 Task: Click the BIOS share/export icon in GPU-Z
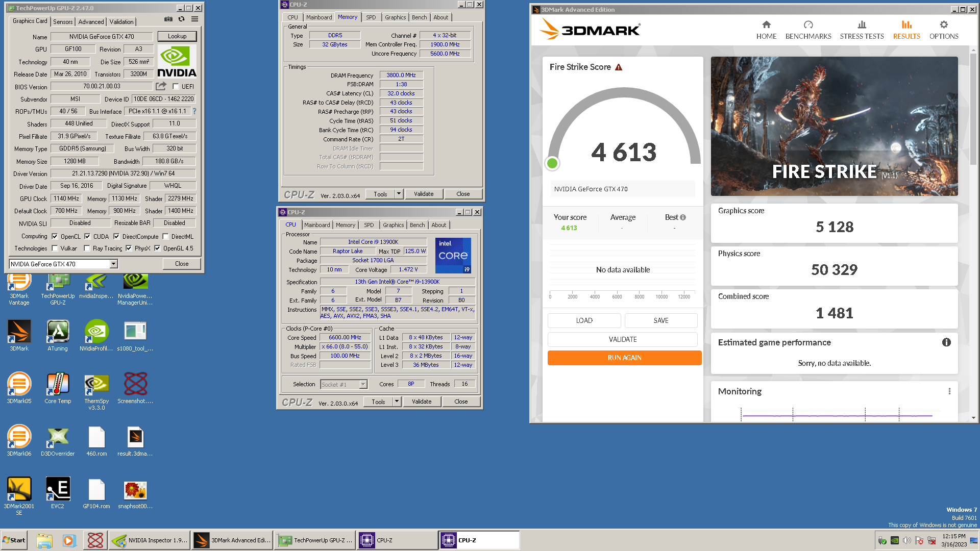[x=161, y=86]
